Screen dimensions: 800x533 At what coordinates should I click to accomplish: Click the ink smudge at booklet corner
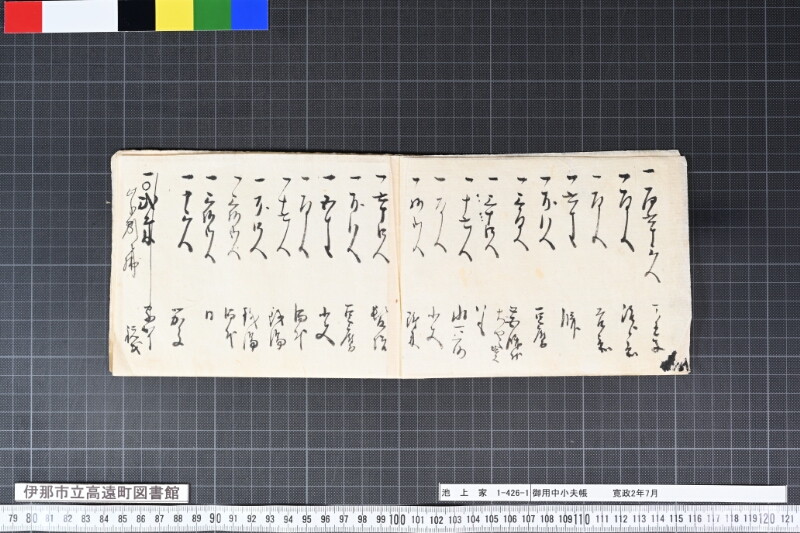pyautogui.click(x=674, y=362)
